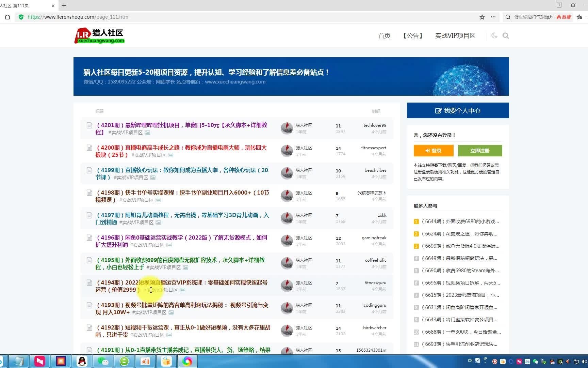
Task: Open post (4192期) 短视频干货运营课
Action: tap(183, 331)
